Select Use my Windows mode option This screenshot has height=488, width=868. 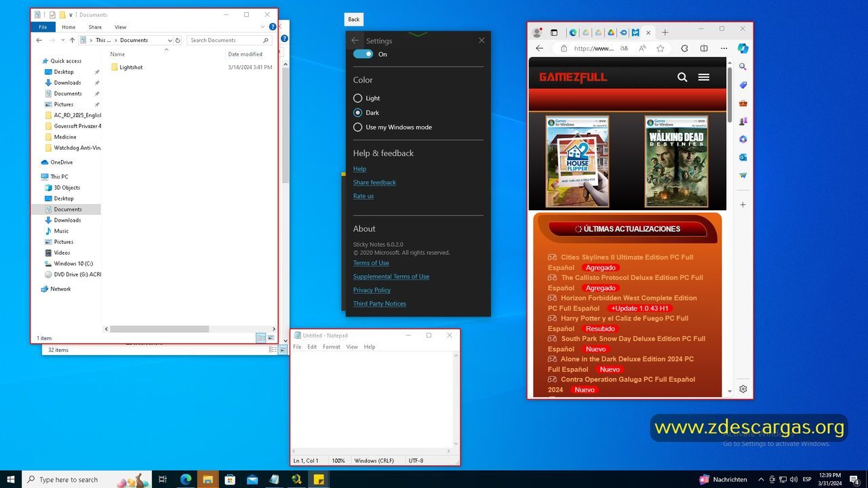[357, 127]
